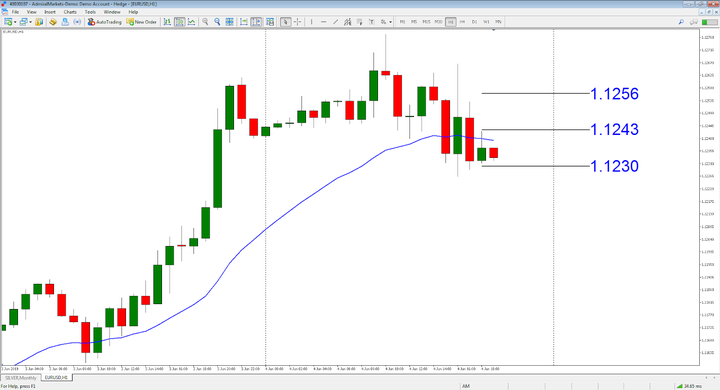Toggle the chart shift button
This screenshot has height=390, width=720.
tap(256, 22)
